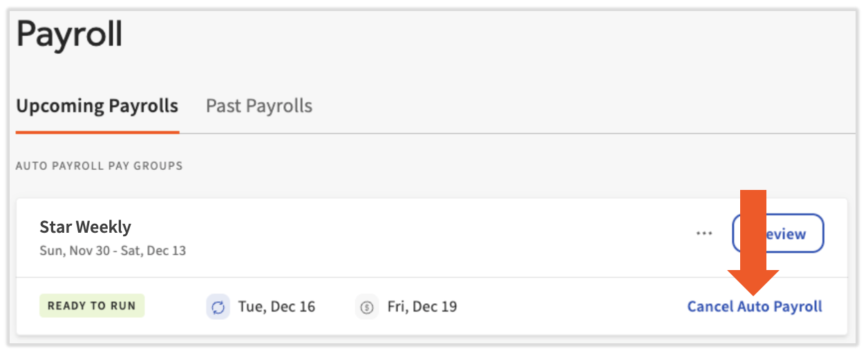Click the empty space right of Payroll heading
Image resolution: width=868 pixels, height=355 pixels.
484,35
